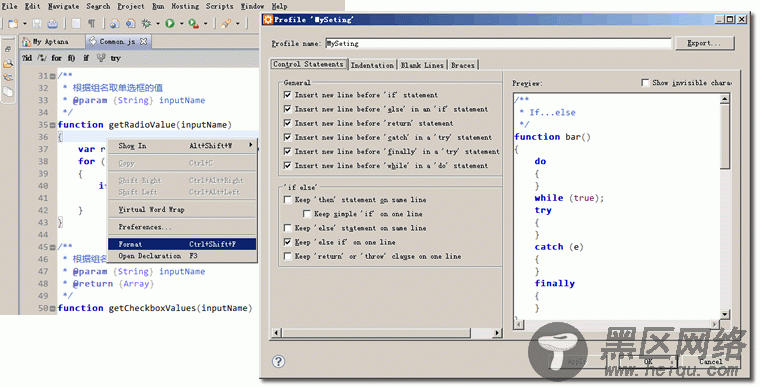Switch to the Blank Lines tab
Viewport: 760px width, 387px height.
pos(422,65)
